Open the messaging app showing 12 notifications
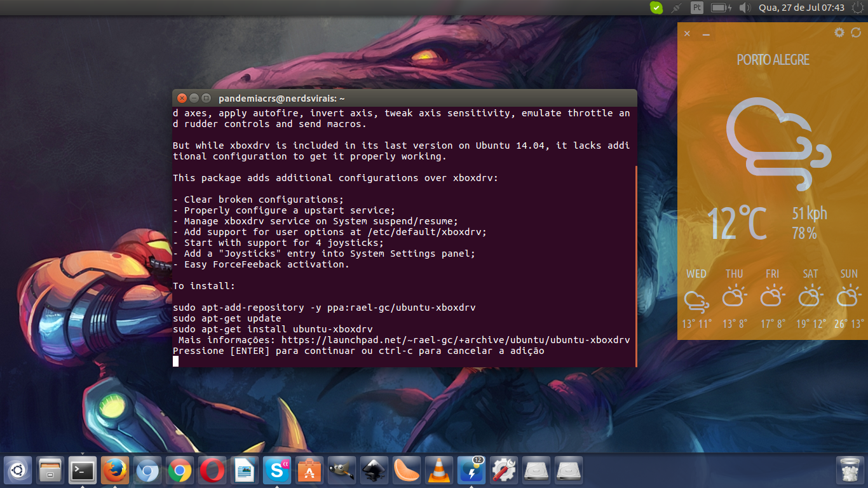 click(x=471, y=470)
